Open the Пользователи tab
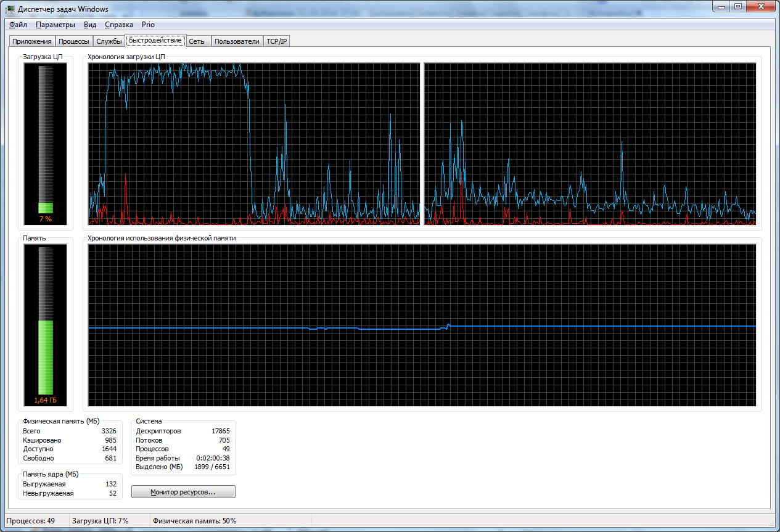Screen dimensions: 780x532 tap(237, 41)
